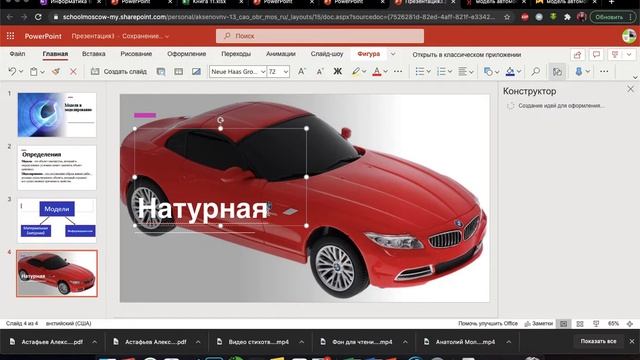Increase the font size
The width and height of the screenshot is (640, 360).
tap(301, 71)
